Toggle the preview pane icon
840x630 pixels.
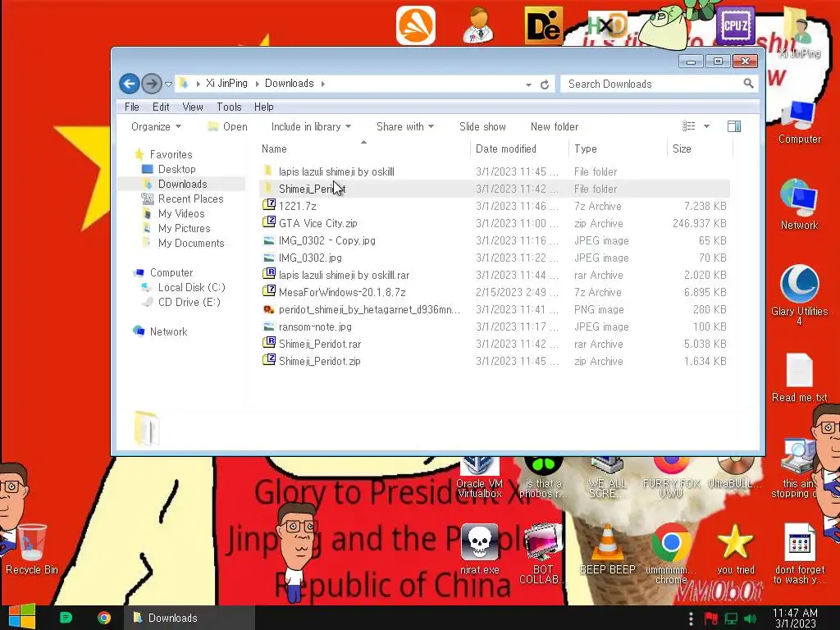[734, 126]
